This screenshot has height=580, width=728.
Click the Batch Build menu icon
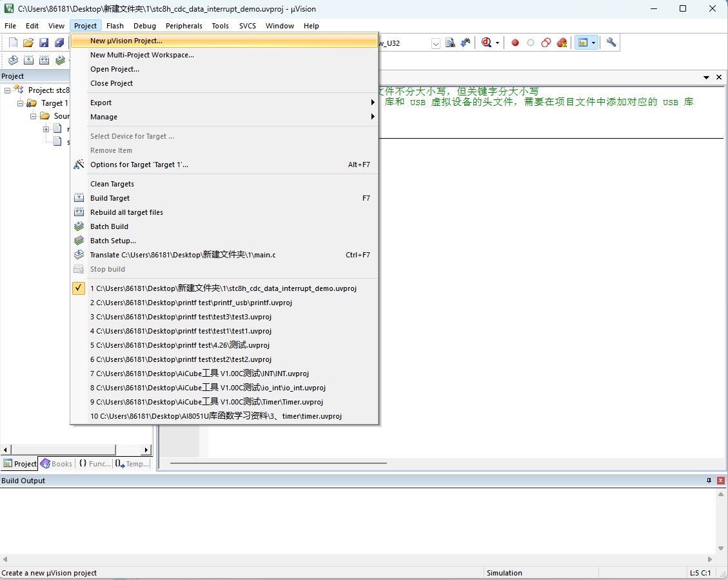[x=79, y=226]
